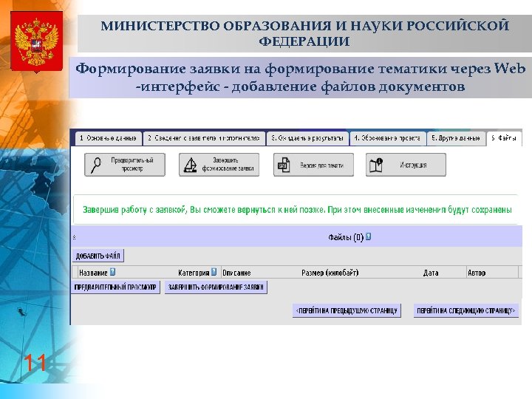Screen dimensions: 532x399
Task: Click the 'Дата' column header
Action: (x=431, y=273)
